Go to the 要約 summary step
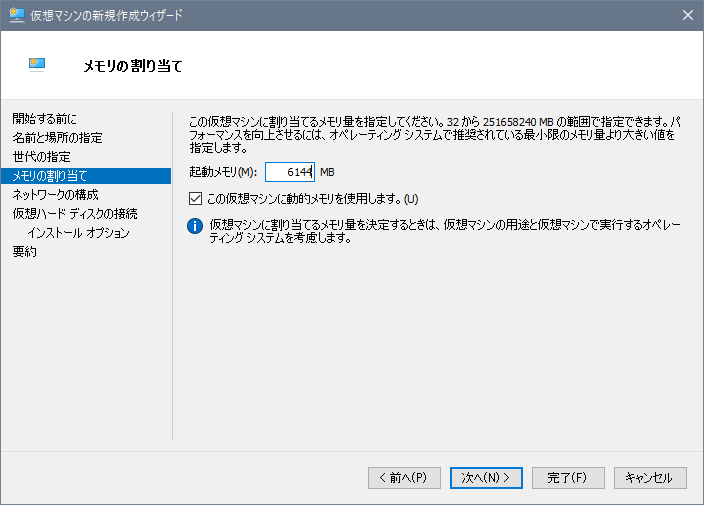This screenshot has width=704, height=505. pyautogui.click(x=24, y=252)
